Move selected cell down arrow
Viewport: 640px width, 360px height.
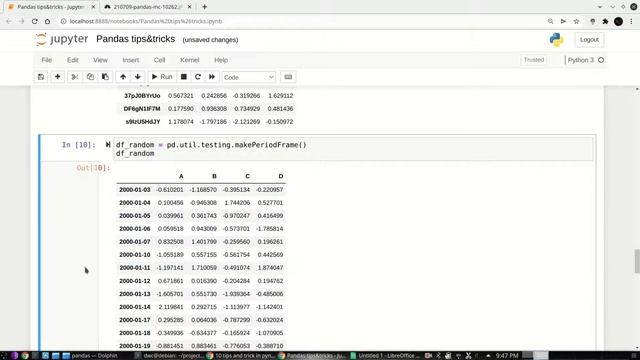pos(138,77)
